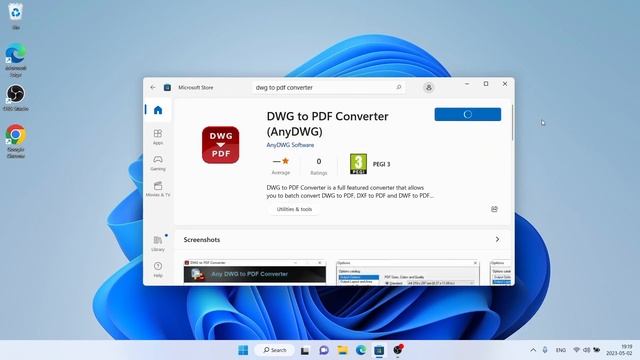Open the Recycle Bin desktop icon

tap(16, 16)
